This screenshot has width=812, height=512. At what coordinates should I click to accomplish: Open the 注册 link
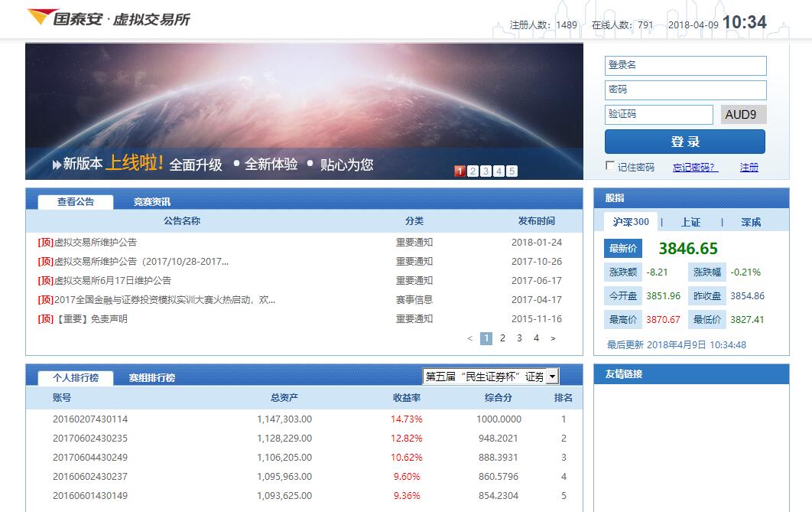749,168
